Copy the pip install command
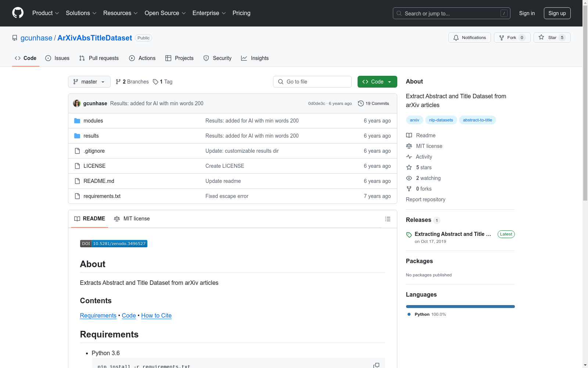This screenshot has height=368, width=588. [x=376, y=365]
